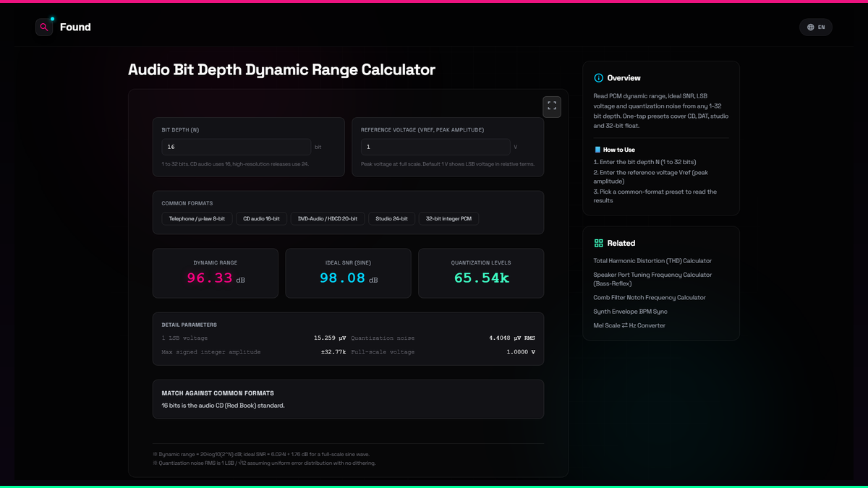Open the EN language selector
Viewport: 868px width, 488px height.
pyautogui.click(x=816, y=27)
